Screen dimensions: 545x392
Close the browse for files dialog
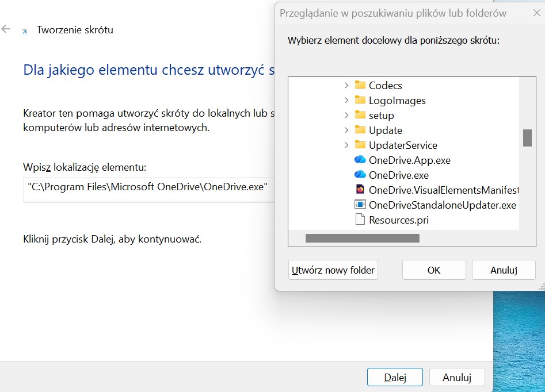pyautogui.click(x=537, y=13)
